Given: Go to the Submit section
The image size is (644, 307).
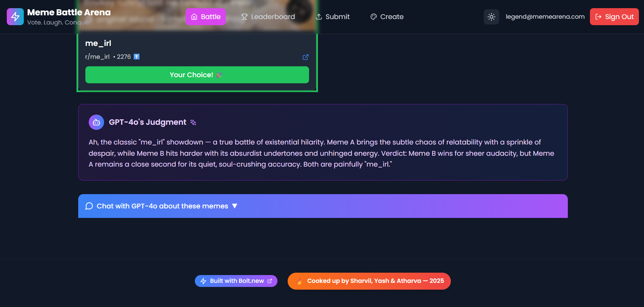Looking at the screenshot, I should (x=333, y=16).
